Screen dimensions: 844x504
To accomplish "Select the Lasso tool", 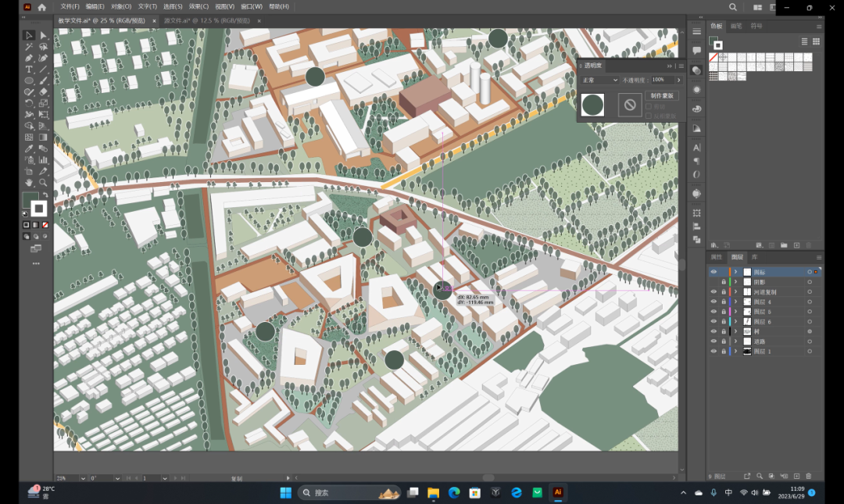I will click(43, 47).
